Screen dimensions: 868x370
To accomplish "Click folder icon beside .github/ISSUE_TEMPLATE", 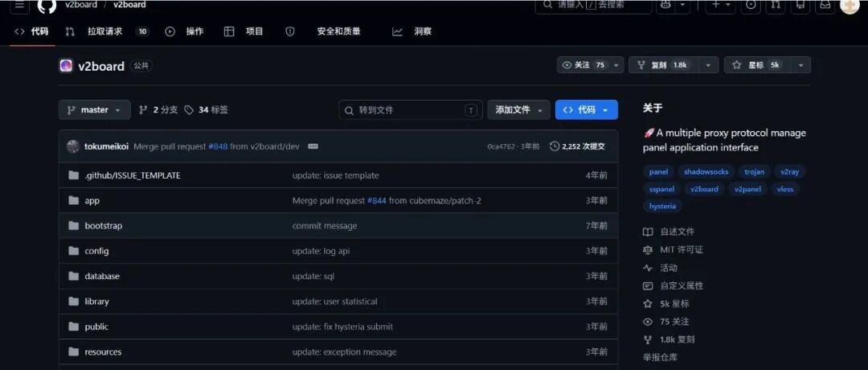I will point(74,175).
